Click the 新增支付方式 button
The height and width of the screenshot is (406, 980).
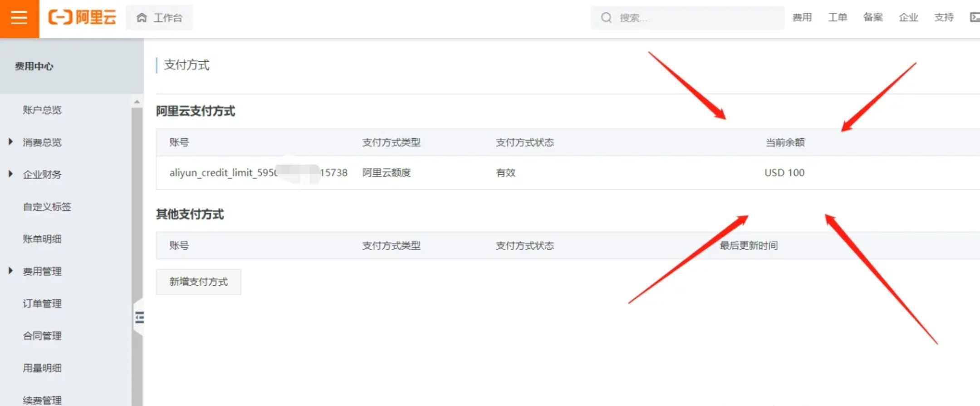pos(199,282)
